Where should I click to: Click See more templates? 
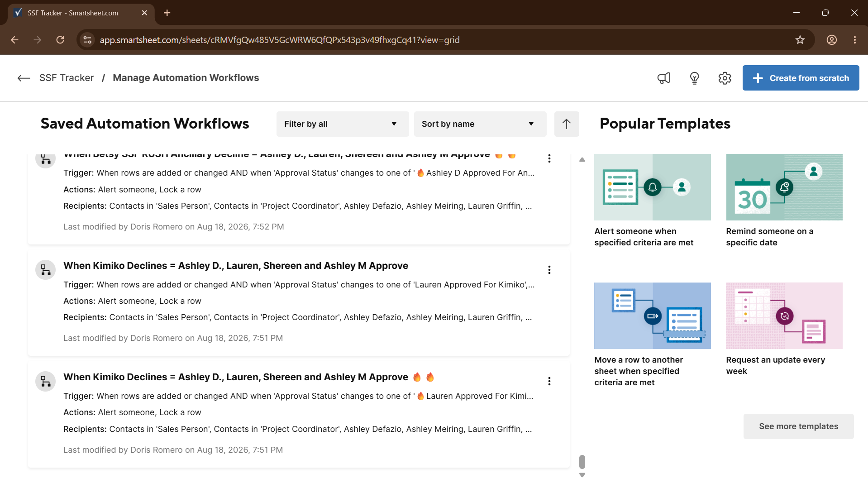point(798,426)
